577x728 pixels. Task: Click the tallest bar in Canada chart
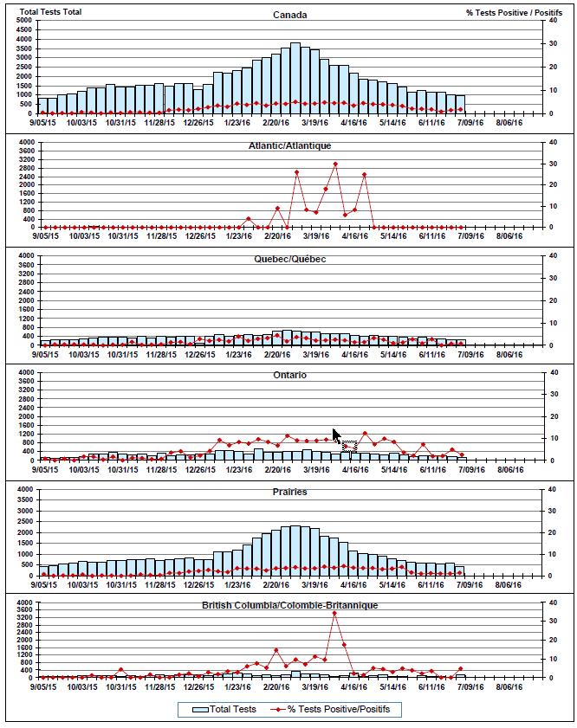pos(295,79)
